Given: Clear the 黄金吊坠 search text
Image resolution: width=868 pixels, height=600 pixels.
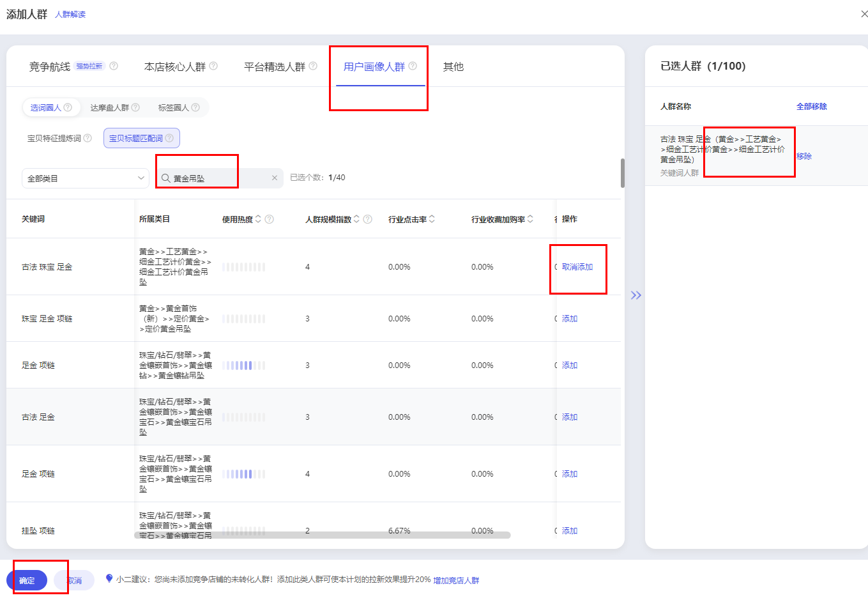Looking at the screenshot, I should tap(275, 178).
